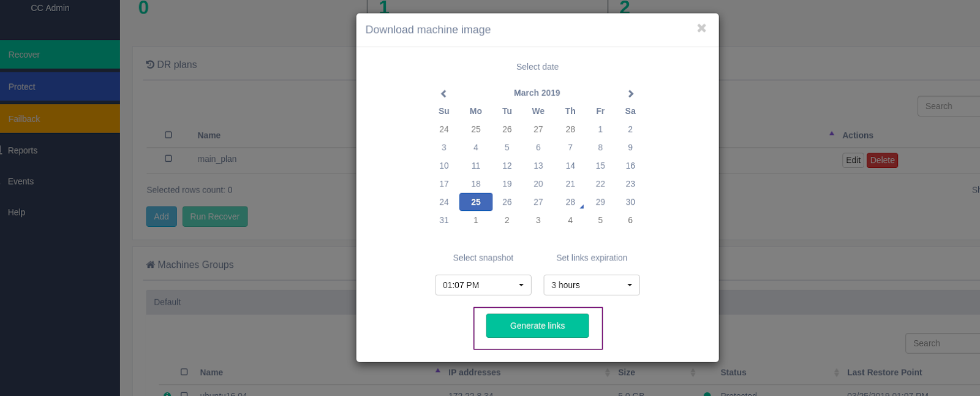Toggle select-all machines checkbox

click(x=184, y=371)
